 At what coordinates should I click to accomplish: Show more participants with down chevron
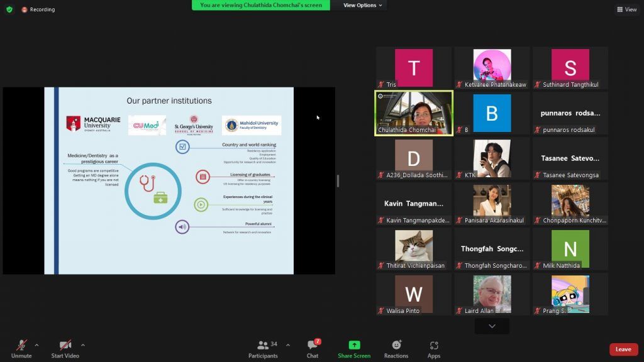coord(492,326)
